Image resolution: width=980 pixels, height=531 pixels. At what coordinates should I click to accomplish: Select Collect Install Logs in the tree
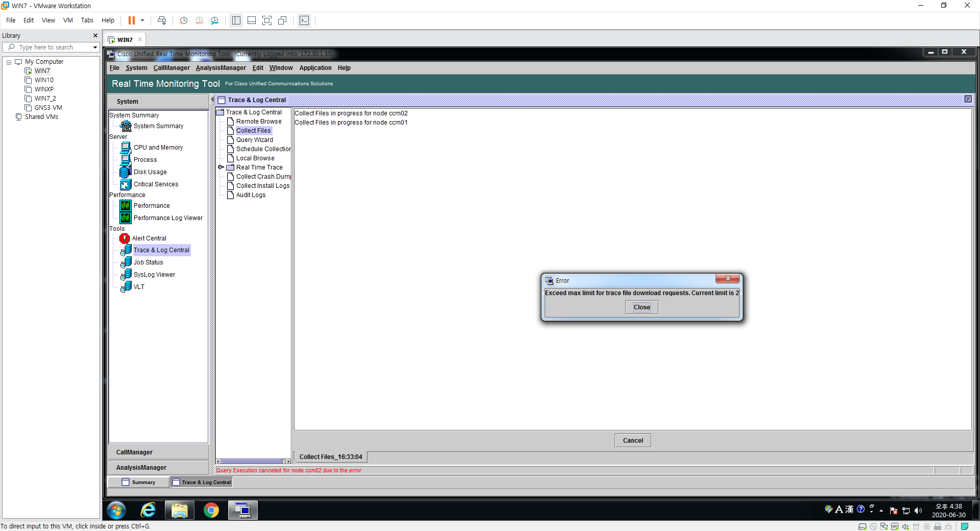click(x=263, y=186)
